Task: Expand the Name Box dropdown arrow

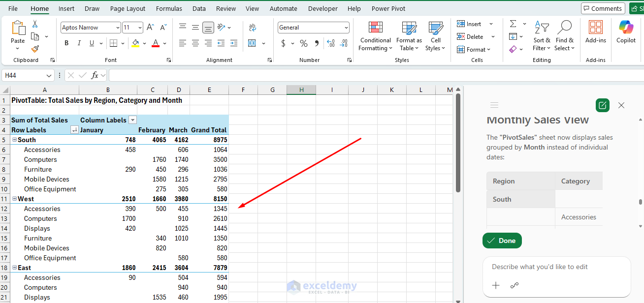Action: pos(49,76)
